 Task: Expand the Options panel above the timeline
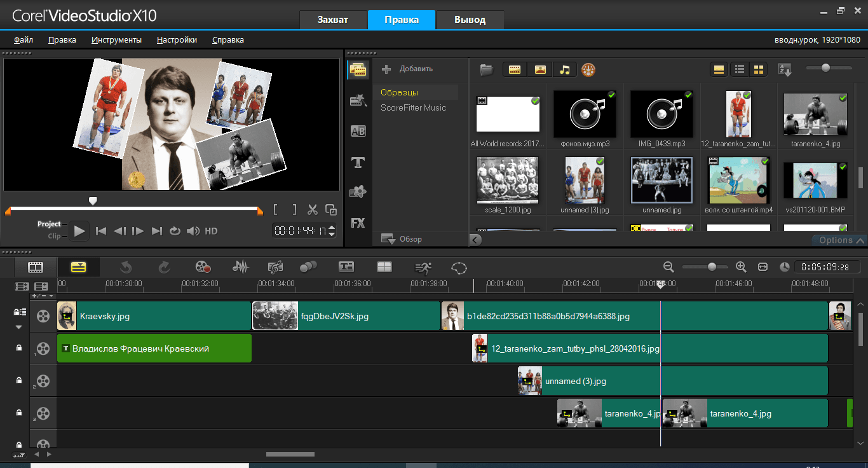[839, 240]
